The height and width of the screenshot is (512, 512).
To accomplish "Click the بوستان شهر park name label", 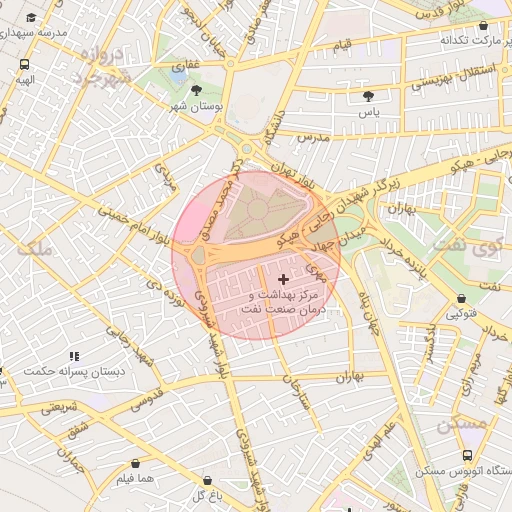I will click(x=196, y=107).
